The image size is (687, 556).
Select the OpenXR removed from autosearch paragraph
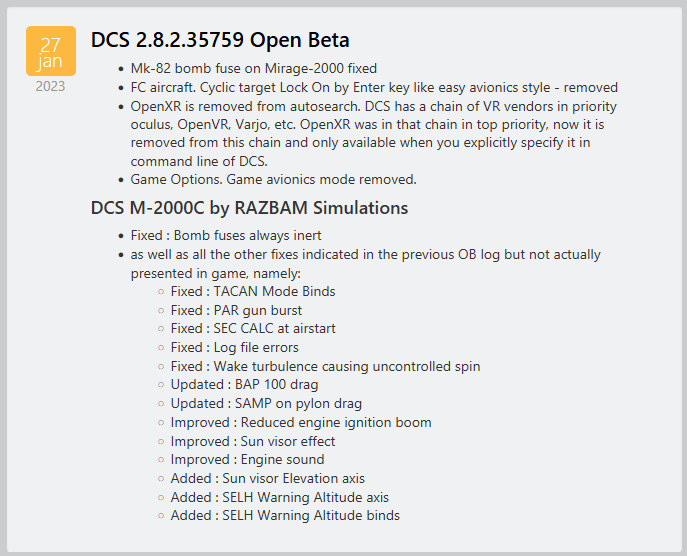374,134
